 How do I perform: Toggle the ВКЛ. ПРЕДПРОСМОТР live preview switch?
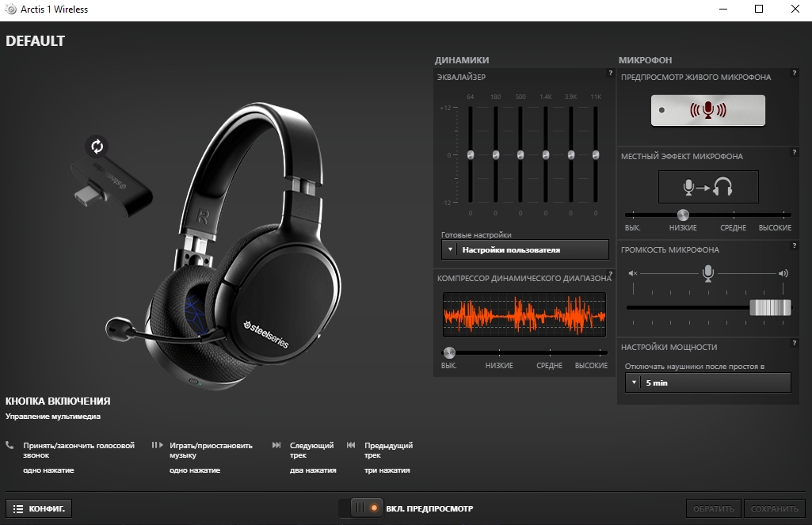tap(360, 508)
